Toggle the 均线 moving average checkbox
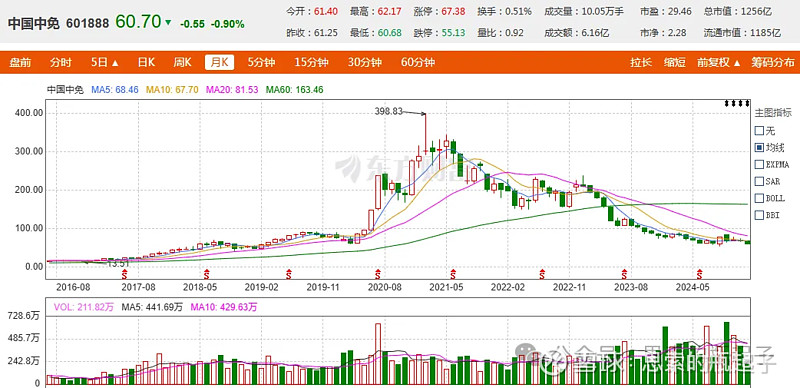800x388 pixels. pyautogui.click(x=759, y=148)
